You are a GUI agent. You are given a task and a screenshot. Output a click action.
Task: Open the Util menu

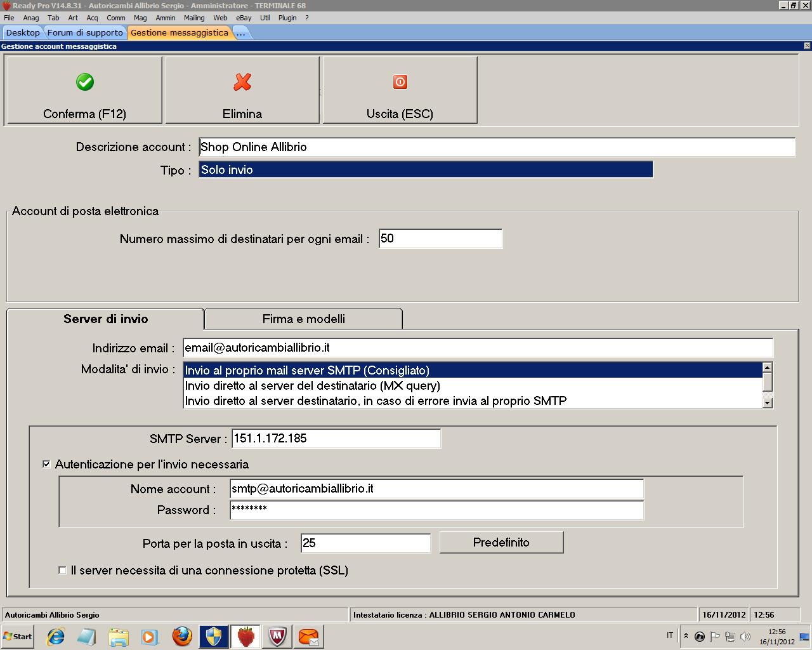click(265, 18)
